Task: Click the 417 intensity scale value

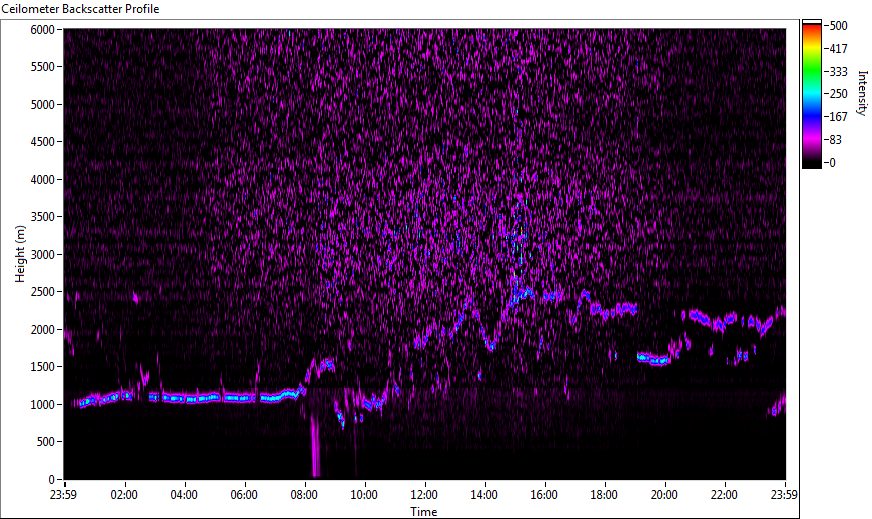Action: [x=838, y=48]
